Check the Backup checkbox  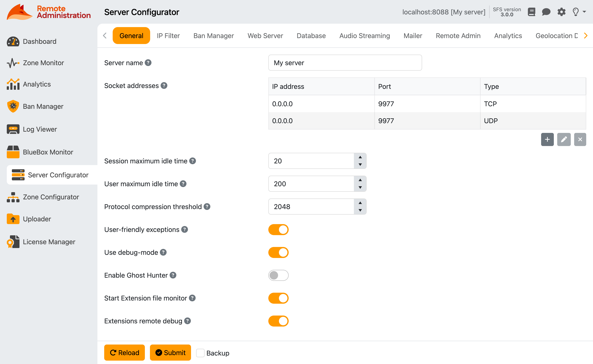(x=200, y=353)
